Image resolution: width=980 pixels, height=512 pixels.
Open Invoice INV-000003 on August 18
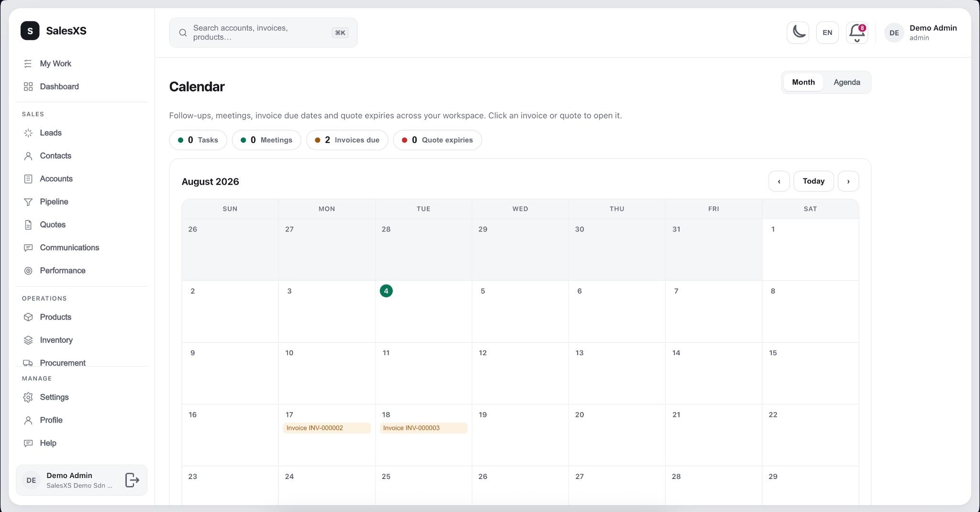click(x=423, y=428)
